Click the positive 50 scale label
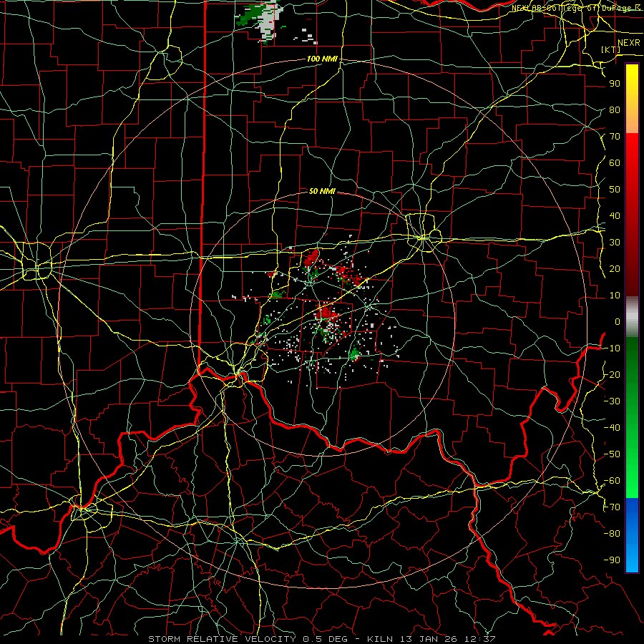 click(x=615, y=190)
